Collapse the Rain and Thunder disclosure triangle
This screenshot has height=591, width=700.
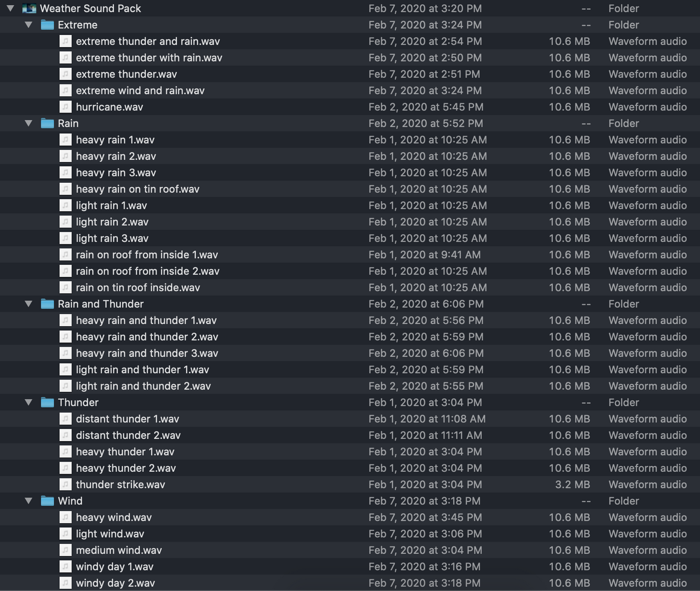(29, 304)
